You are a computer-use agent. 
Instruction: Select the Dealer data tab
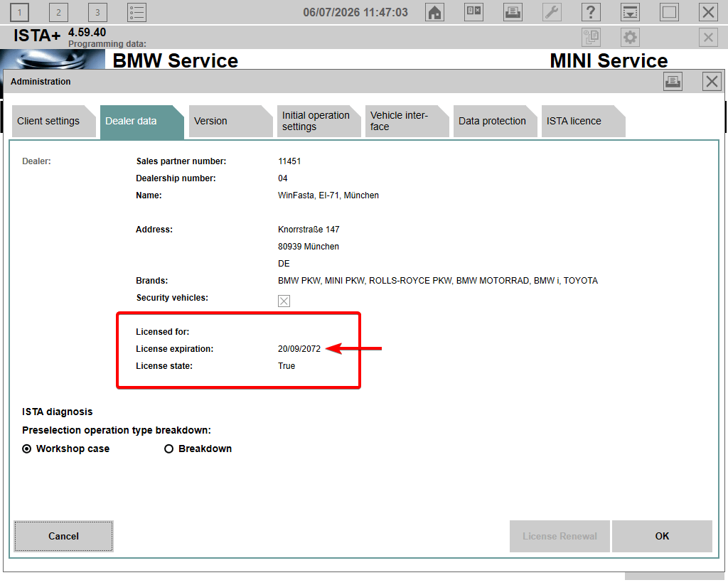[141, 121]
